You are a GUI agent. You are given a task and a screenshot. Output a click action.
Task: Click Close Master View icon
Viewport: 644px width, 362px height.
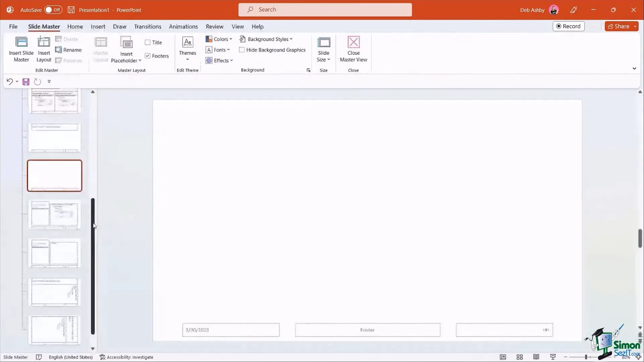tap(353, 43)
